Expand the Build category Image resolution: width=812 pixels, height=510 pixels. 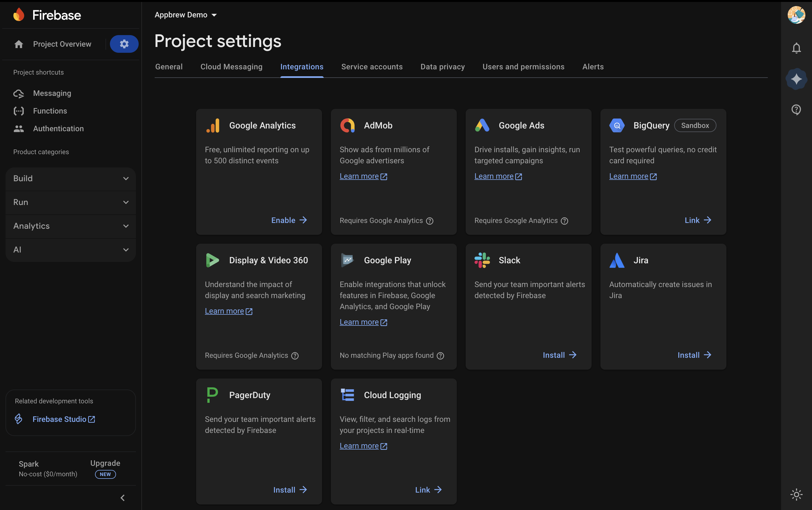click(70, 178)
